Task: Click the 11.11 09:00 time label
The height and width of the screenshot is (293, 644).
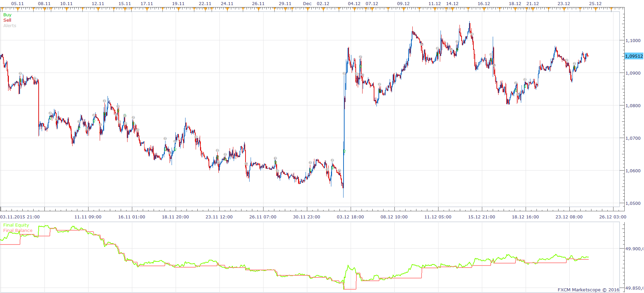Action: coord(88,217)
